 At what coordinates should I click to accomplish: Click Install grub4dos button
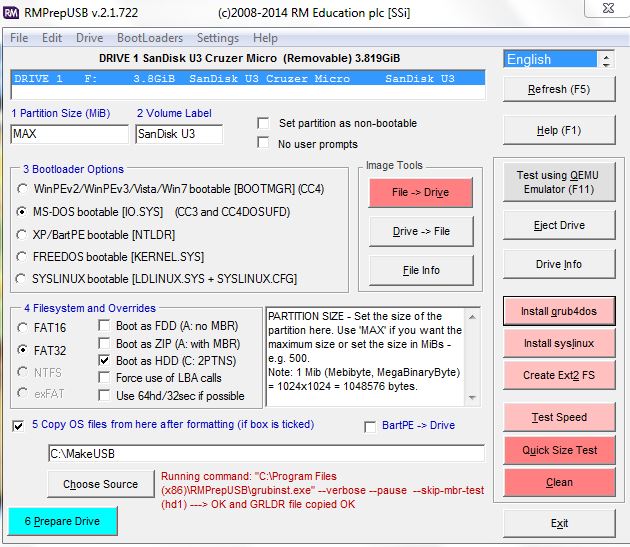click(x=559, y=311)
